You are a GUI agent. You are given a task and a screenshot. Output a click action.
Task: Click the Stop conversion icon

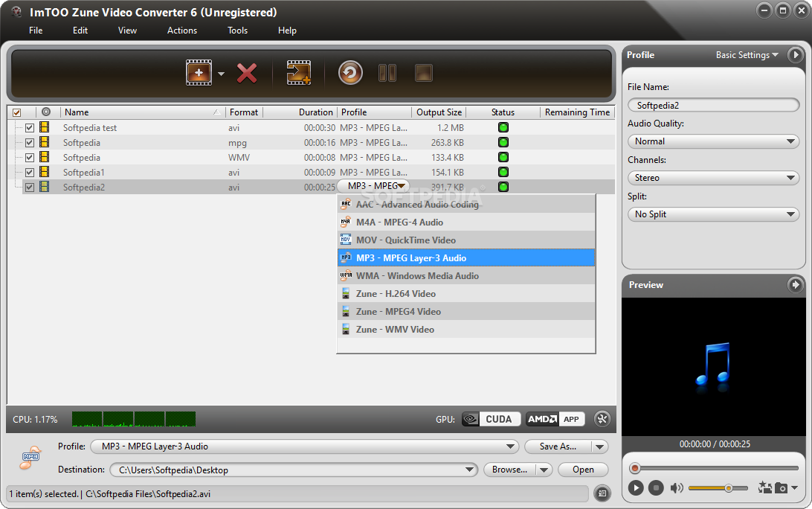[424, 73]
